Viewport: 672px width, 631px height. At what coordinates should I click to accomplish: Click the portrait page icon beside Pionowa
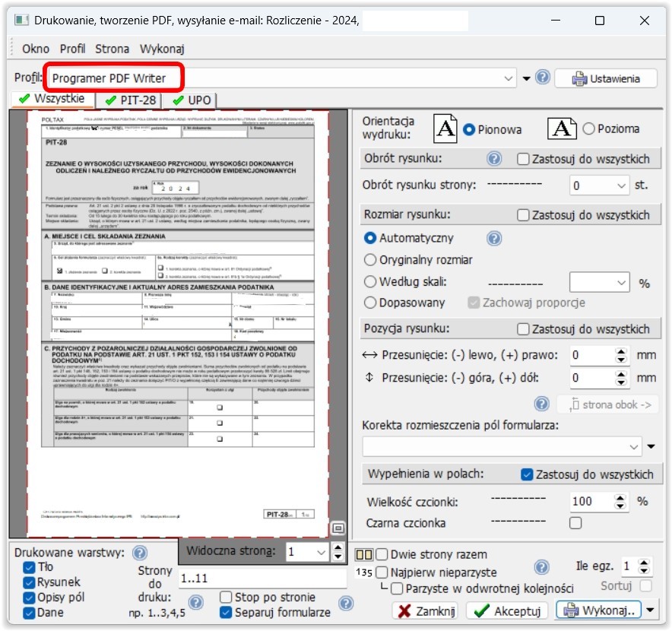(445, 128)
